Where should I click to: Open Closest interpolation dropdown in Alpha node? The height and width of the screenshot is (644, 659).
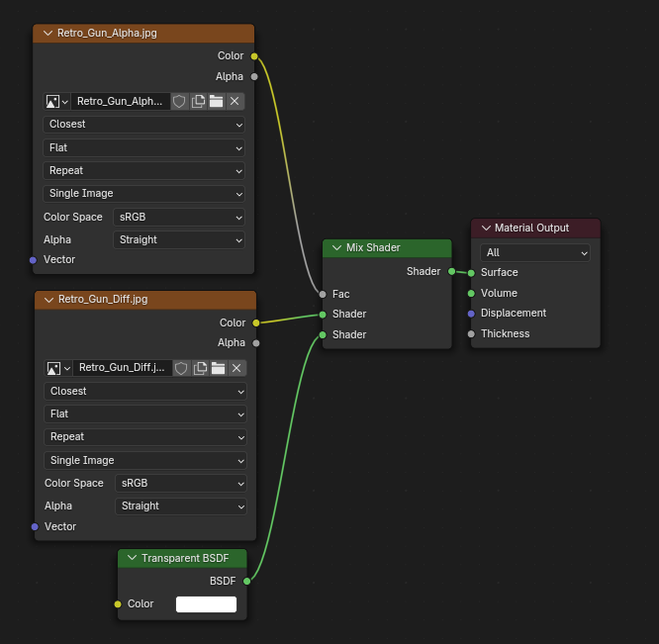point(143,125)
